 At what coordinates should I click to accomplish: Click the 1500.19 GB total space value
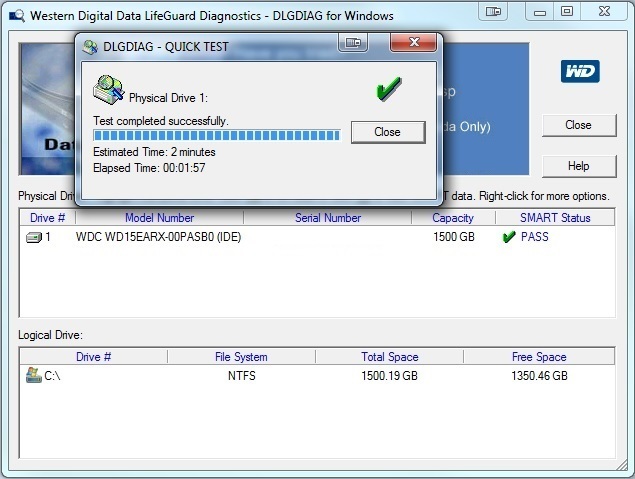point(390,376)
